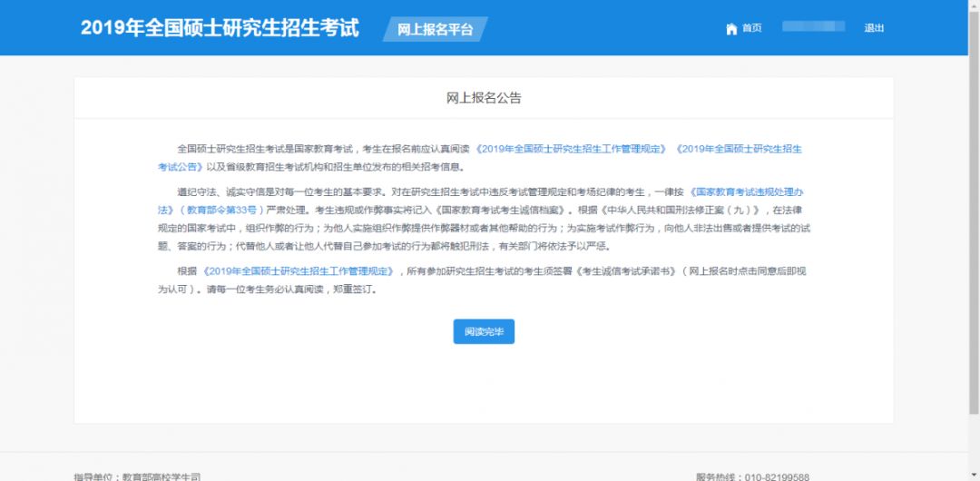This screenshot has width=980, height=481.
Task: Select the 网上报名平台 header badge
Action: tap(435, 29)
